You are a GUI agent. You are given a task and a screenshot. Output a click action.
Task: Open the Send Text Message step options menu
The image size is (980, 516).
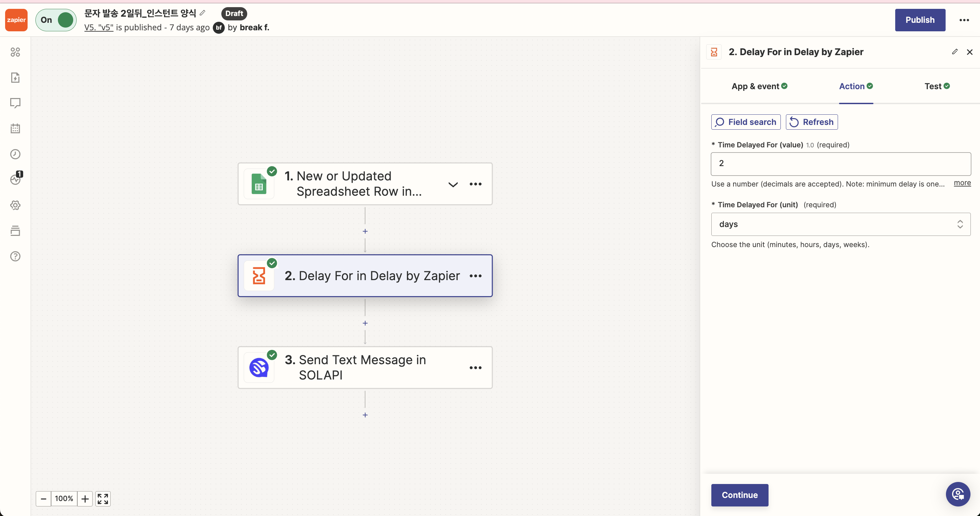click(476, 368)
